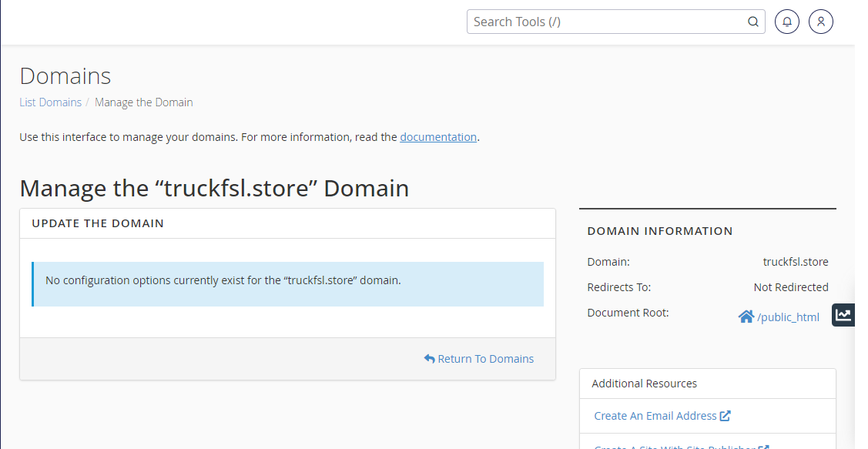868x449 pixels.
Task: Open Create An Email Address link
Action: 655,416
